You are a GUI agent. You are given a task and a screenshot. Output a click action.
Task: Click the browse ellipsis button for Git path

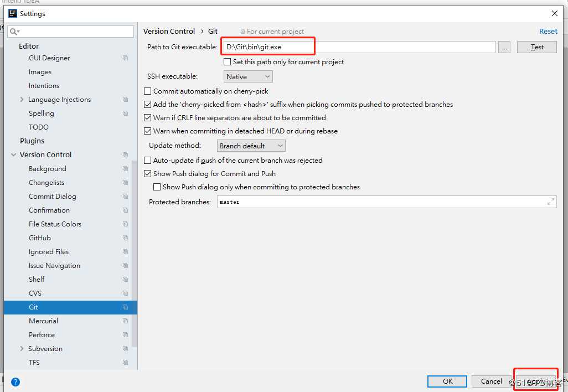coord(504,47)
